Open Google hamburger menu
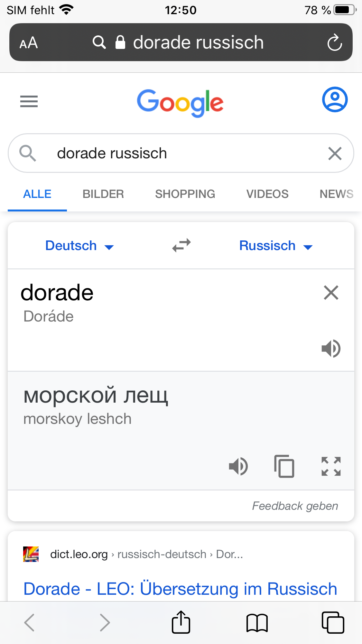This screenshot has width=362, height=644. pyautogui.click(x=29, y=101)
